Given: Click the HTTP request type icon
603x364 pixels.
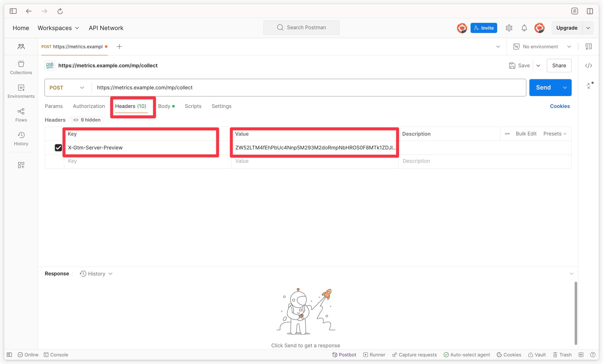Looking at the screenshot, I should [50, 66].
